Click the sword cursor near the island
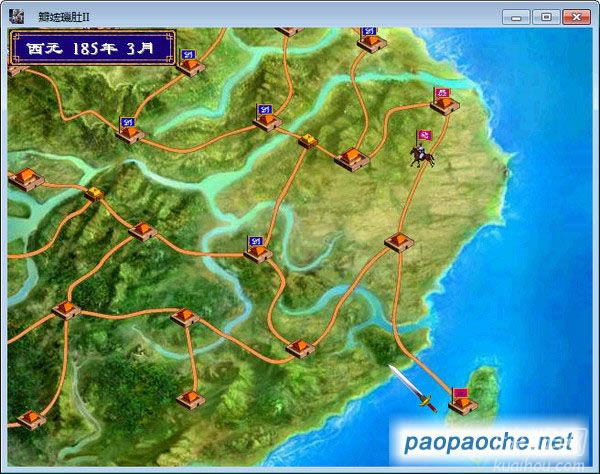Viewport: 600px width, 474px height. point(413,388)
